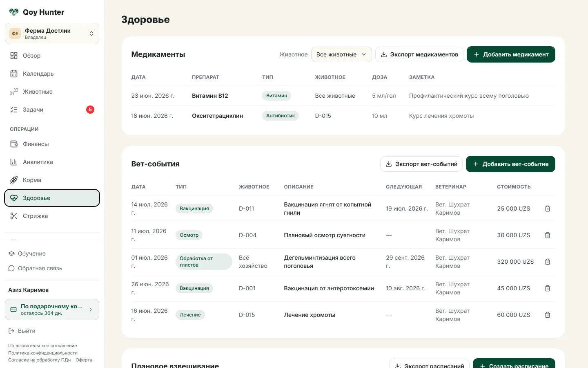Expand the gift code subscription chevron

click(x=91, y=310)
